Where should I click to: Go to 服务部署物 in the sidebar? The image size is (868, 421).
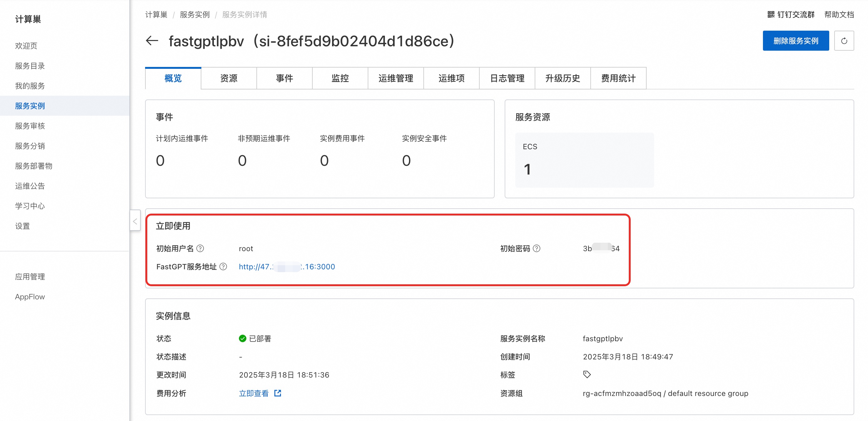tap(34, 166)
